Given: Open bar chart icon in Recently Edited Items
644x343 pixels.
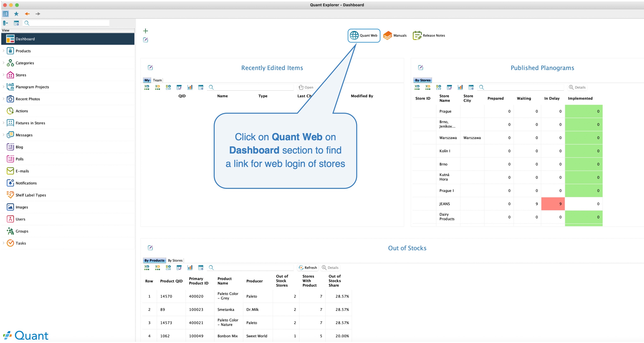Looking at the screenshot, I should [x=190, y=87].
